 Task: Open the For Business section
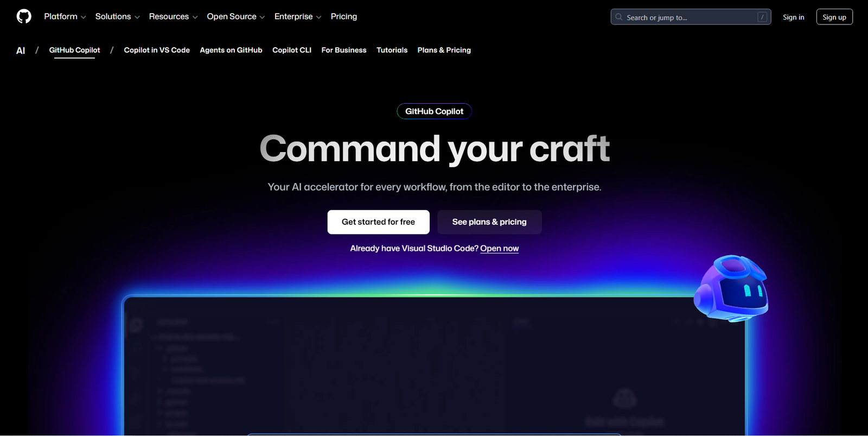tap(344, 50)
